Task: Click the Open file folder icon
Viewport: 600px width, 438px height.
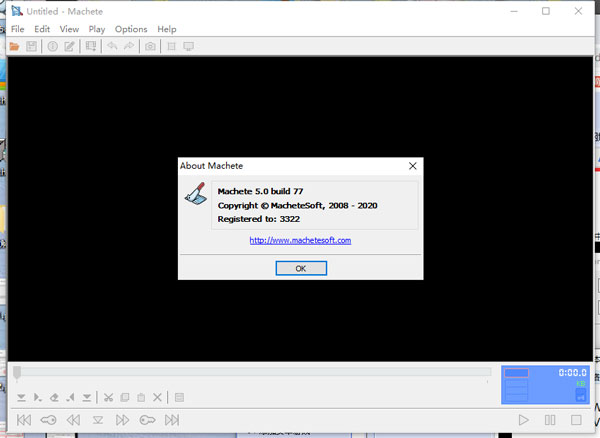Action: click(15, 47)
